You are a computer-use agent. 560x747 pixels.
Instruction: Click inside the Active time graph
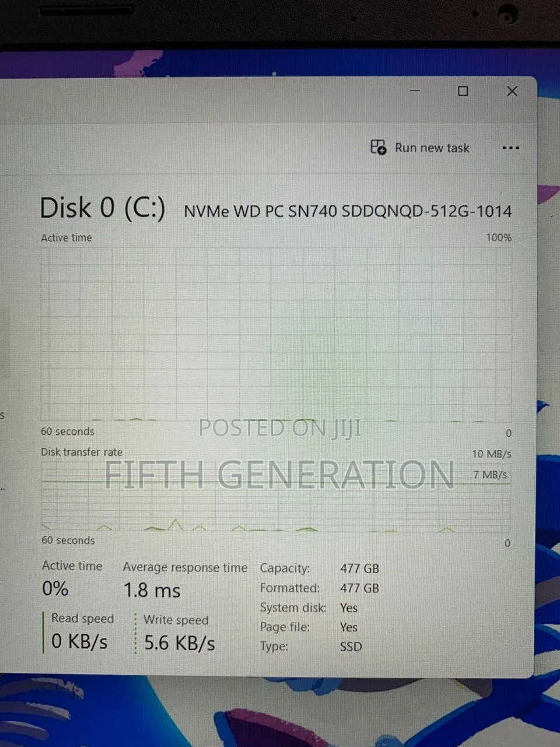point(276,334)
